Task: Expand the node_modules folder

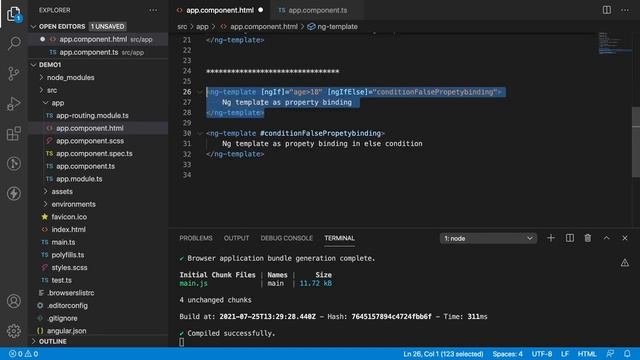Action: click(x=41, y=77)
